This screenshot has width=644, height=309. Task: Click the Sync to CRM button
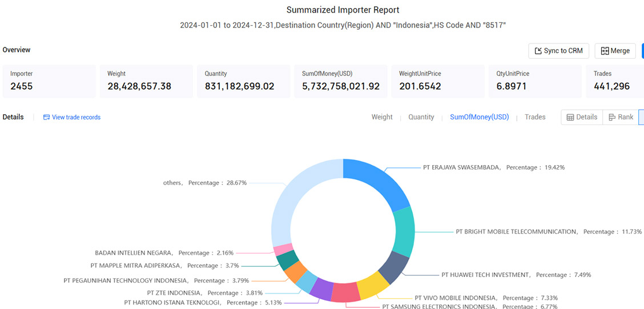[559, 51]
